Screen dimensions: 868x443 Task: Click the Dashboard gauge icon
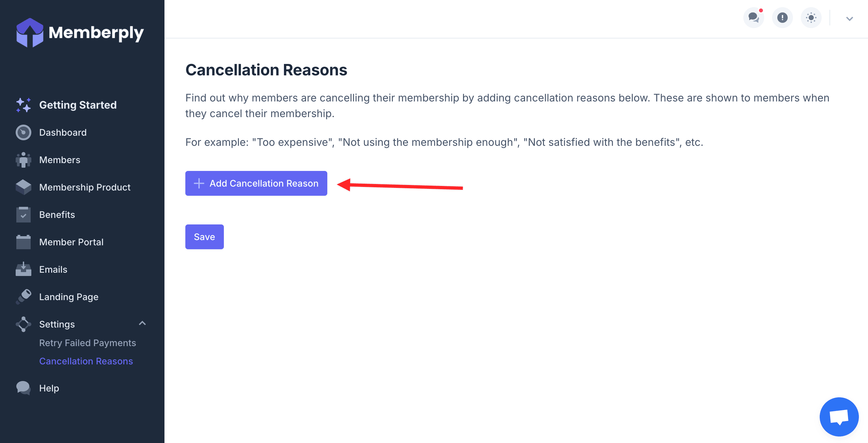click(23, 132)
